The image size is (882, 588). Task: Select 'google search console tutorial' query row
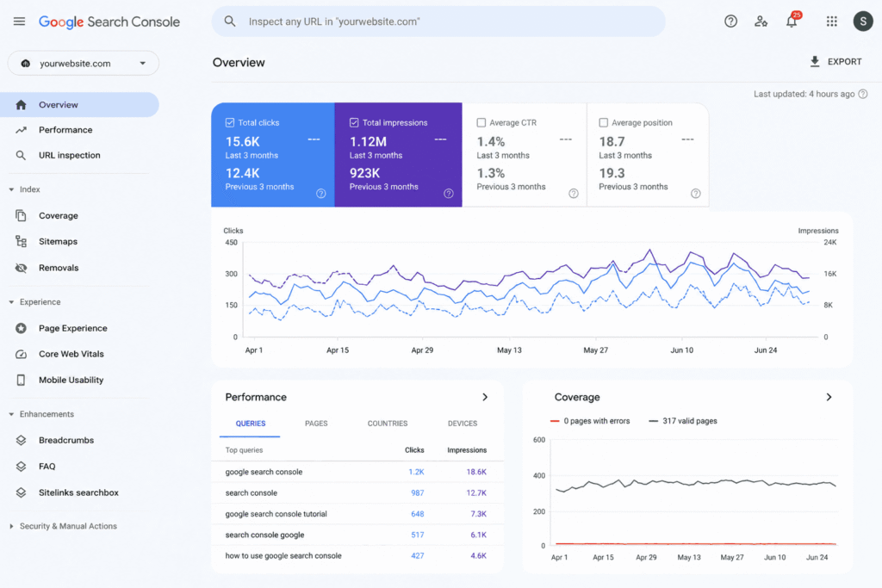(x=357, y=514)
